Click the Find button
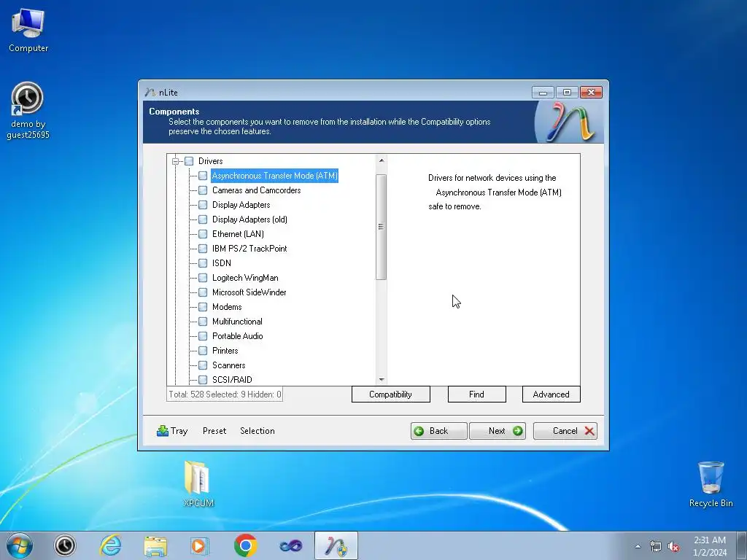This screenshot has width=747, height=560. (477, 394)
